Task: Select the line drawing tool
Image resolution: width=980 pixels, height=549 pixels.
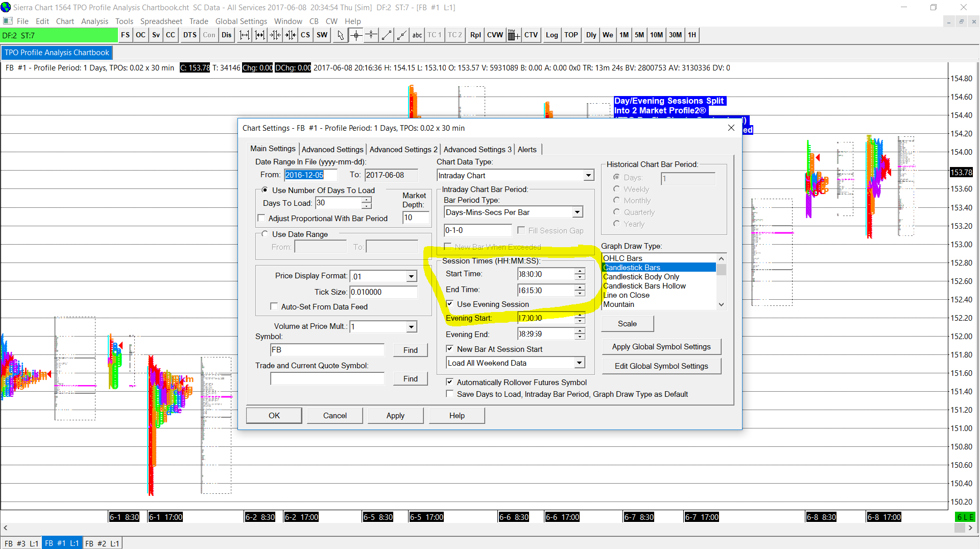Action: pyautogui.click(x=387, y=35)
